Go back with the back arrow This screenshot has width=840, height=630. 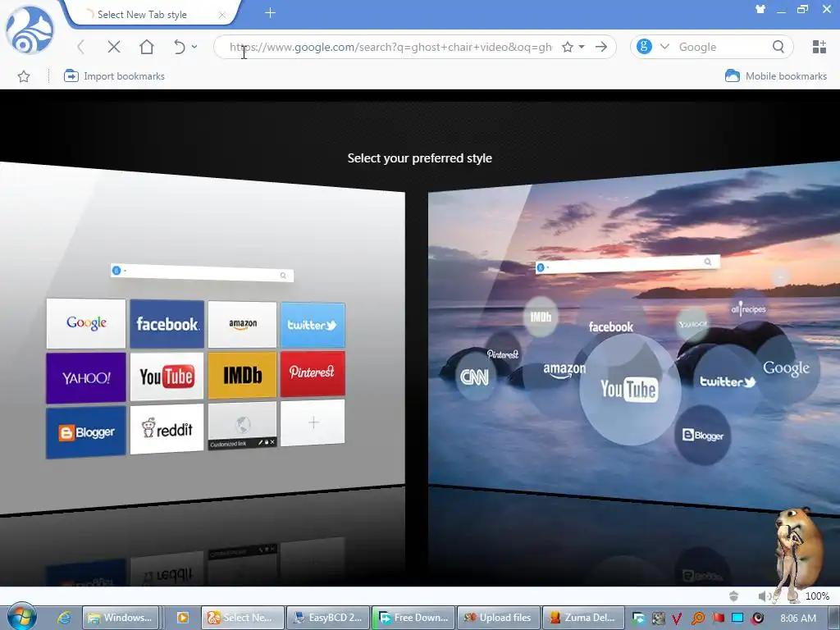click(81, 47)
